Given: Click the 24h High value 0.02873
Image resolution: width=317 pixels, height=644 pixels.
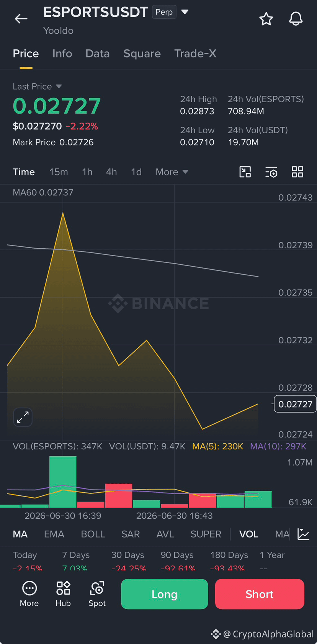Looking at the screenshot, I should tap(197, 111).
